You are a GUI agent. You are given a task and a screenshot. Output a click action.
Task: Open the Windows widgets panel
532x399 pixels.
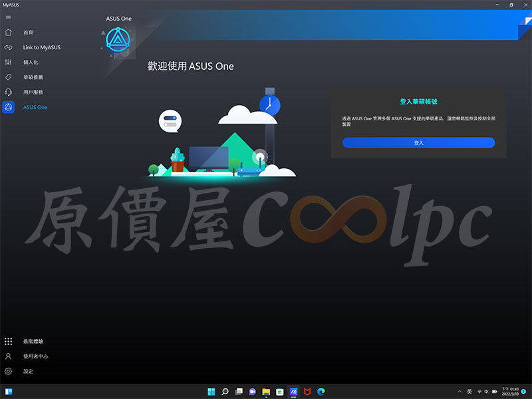[9, 392]
